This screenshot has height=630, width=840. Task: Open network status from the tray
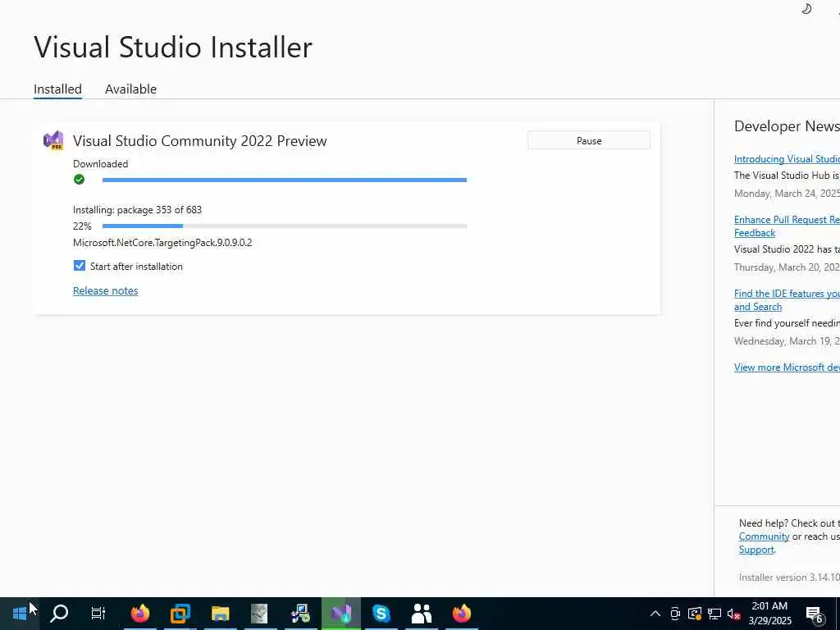[714, 614]
